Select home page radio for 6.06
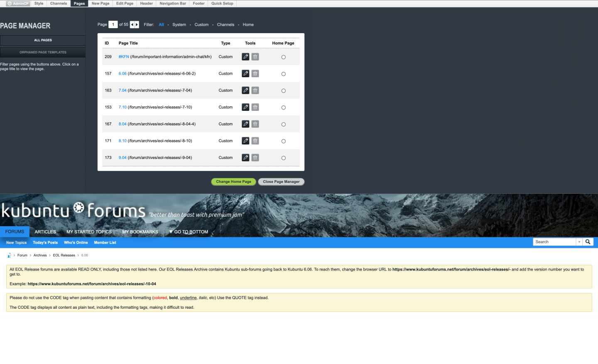 coord(283,74)
